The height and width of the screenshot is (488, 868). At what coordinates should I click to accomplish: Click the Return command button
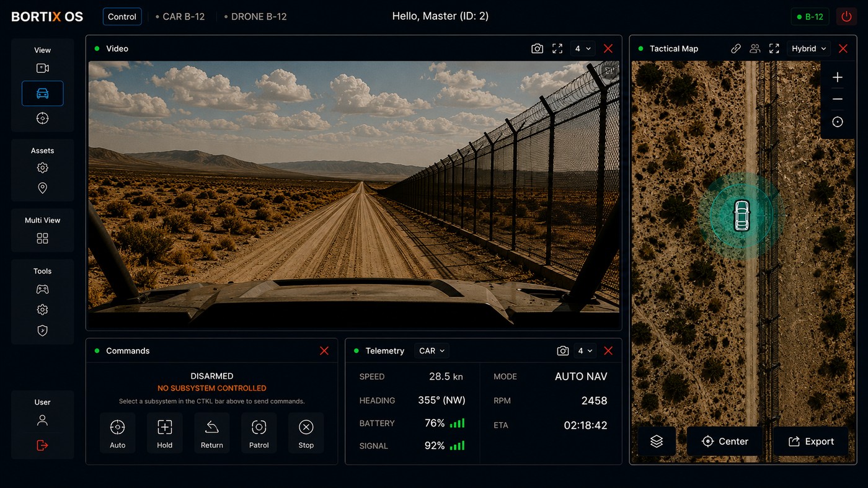click(211, 433)
